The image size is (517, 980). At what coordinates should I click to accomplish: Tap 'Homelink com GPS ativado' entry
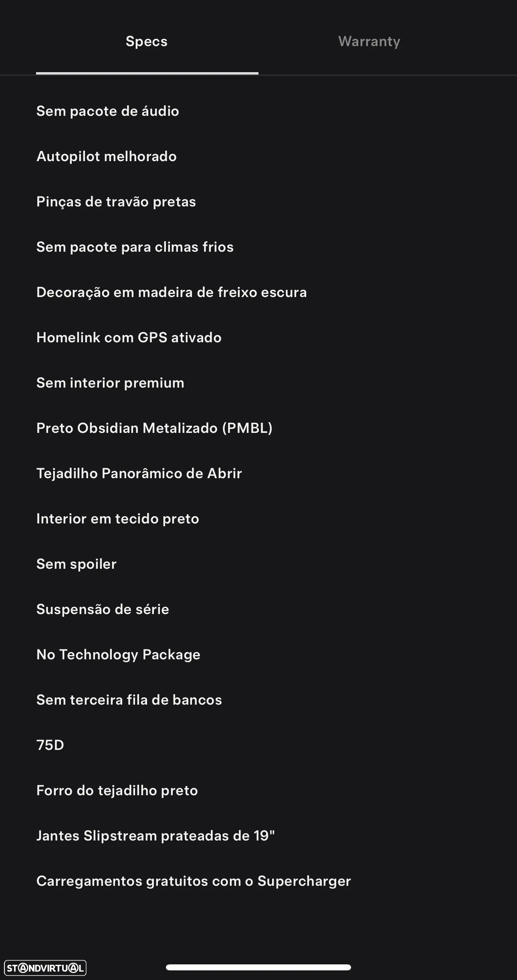129,337
